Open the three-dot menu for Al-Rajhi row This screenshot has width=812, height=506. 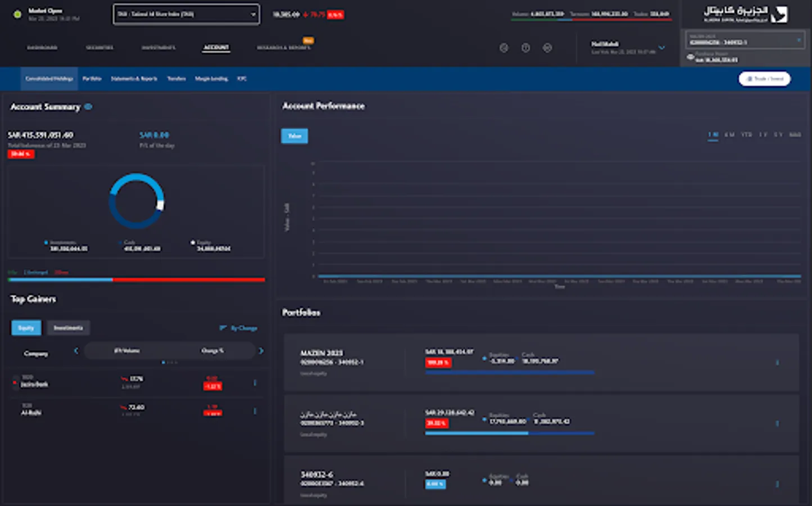(255, 411)
